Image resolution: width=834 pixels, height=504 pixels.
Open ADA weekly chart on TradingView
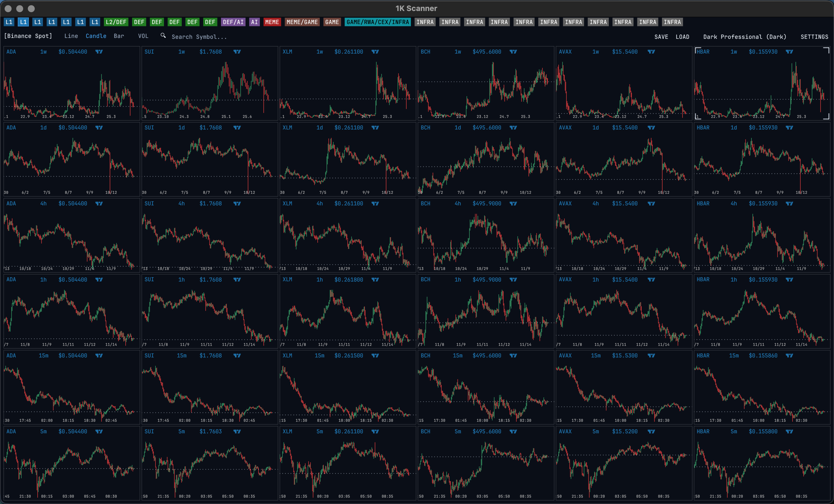99,52
